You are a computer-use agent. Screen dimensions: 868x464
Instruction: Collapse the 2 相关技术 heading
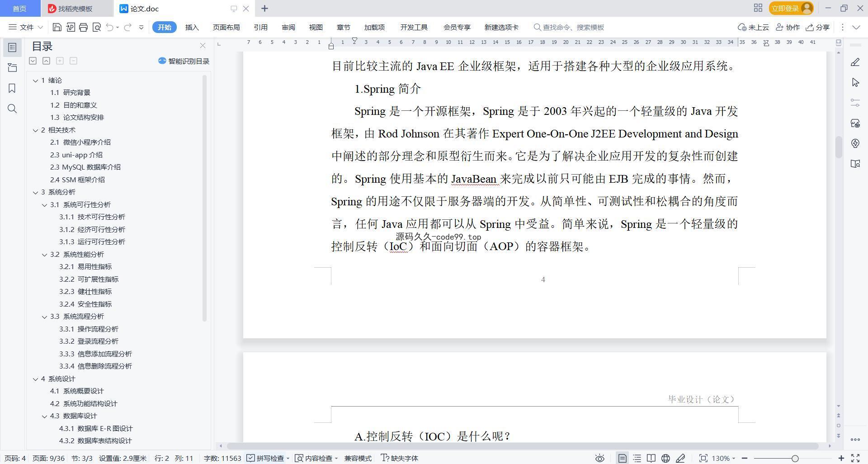35,130
